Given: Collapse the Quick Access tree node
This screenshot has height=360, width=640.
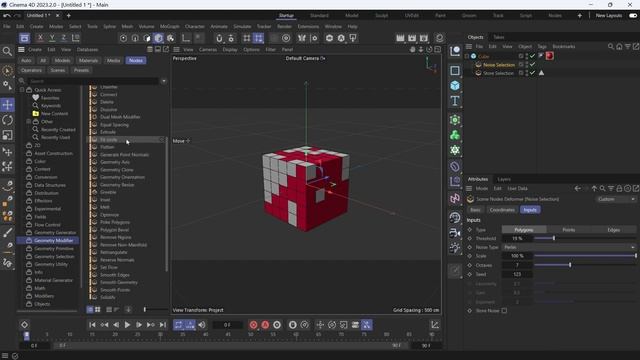Looking at the screenshot, I should [22, 90].
